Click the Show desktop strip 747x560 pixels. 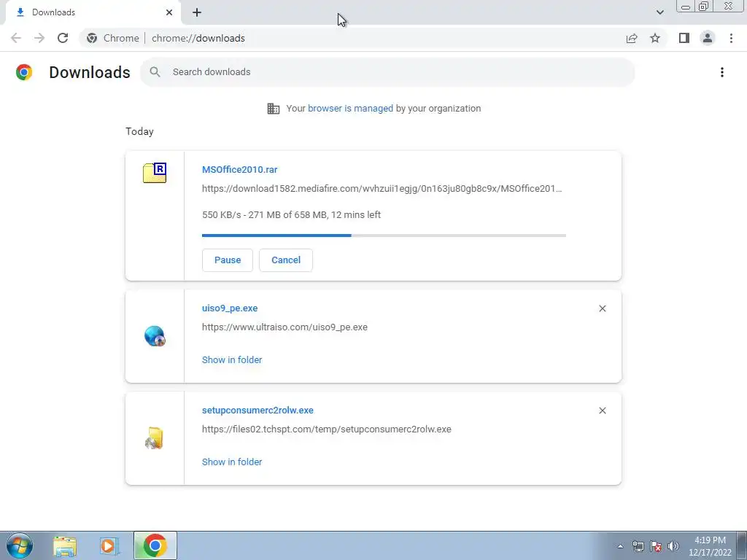742,545
